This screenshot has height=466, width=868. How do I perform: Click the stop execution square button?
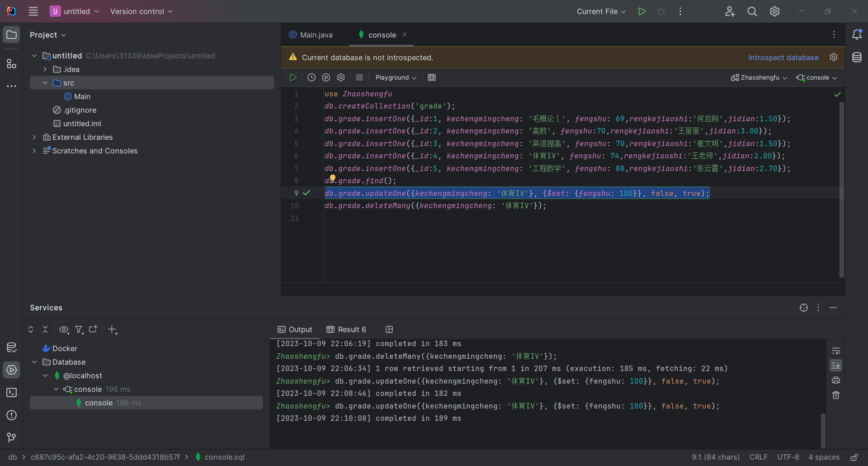(x=359, y=77)
